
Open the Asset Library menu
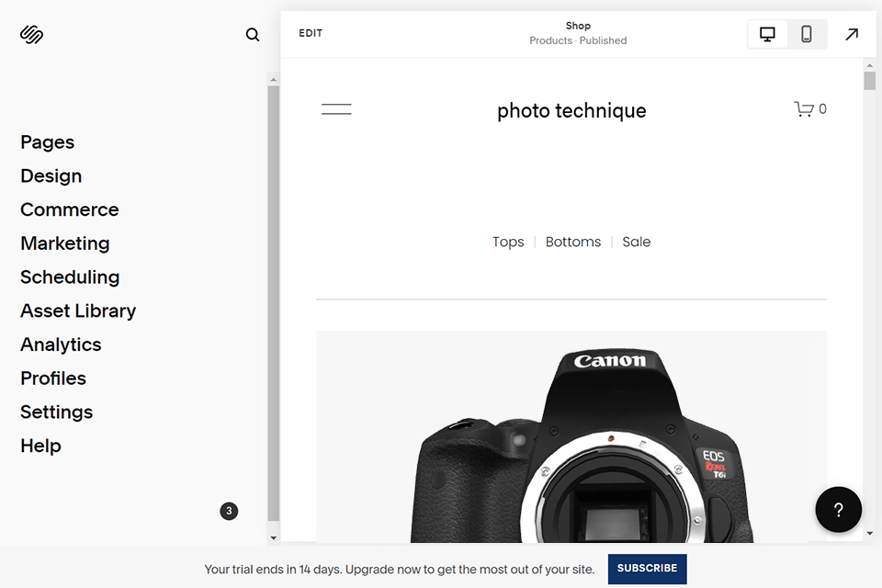(x=78, y=311)
